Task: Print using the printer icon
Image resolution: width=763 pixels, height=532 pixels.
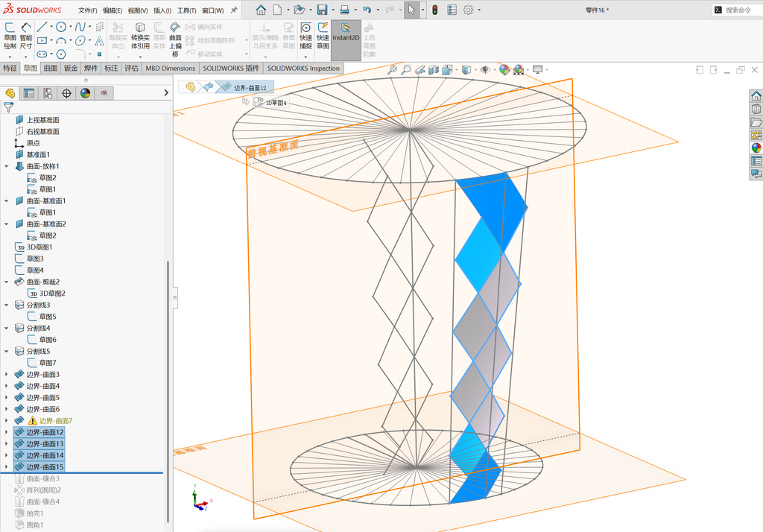Action: coord(344,10)
